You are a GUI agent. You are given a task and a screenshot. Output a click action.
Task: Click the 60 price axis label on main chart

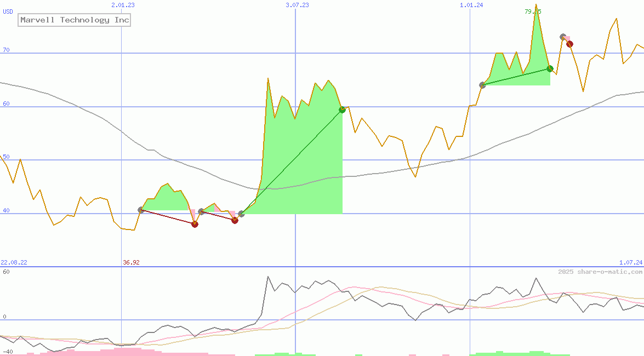(x=6, y=104)
